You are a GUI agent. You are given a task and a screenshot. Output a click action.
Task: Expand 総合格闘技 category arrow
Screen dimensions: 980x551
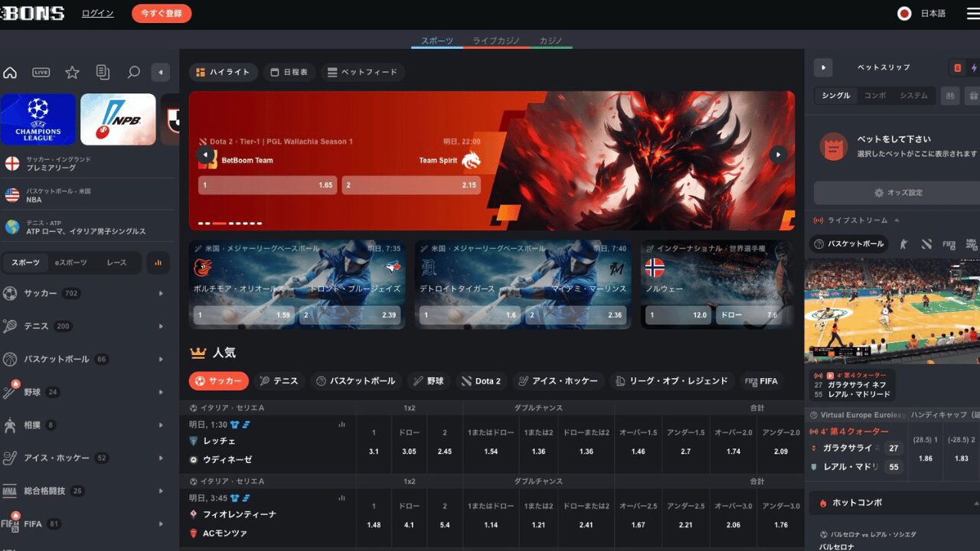pos(161,491)
